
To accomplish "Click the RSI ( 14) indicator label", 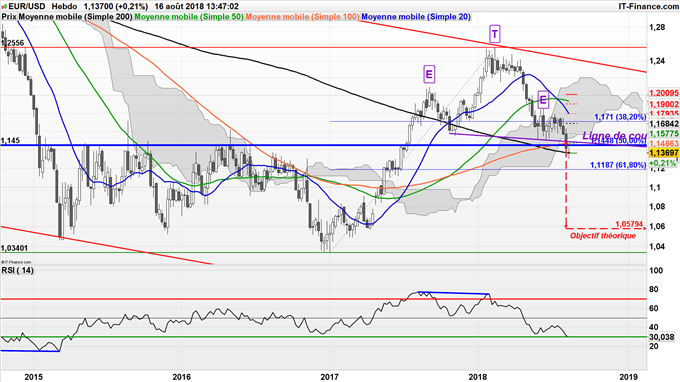I will [18, 270].
